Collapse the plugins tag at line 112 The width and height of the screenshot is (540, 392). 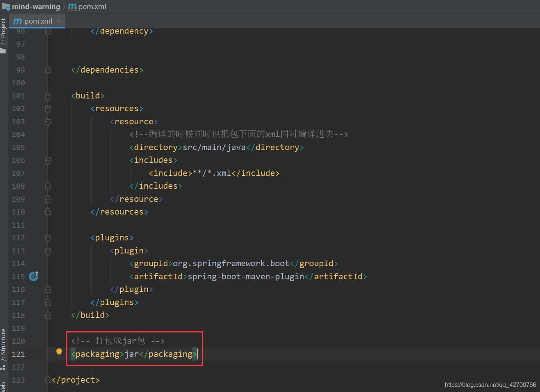pos(48,238)
